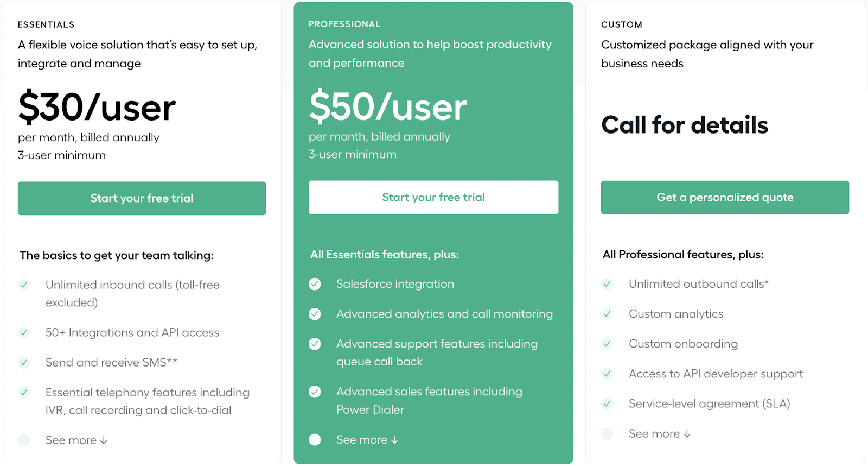
Task: Click checkmark icon beside Salesforce integration
Action: pyautogui.click(x=315, y=284)
